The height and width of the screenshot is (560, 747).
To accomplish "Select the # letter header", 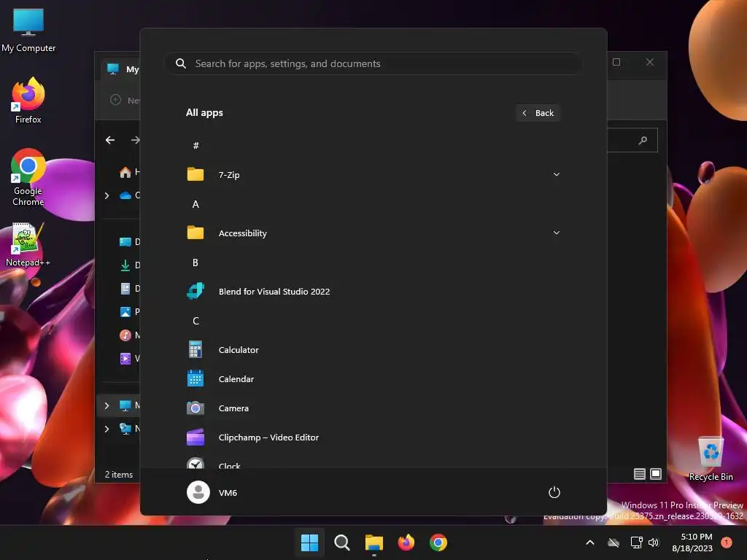I will 196,146.
